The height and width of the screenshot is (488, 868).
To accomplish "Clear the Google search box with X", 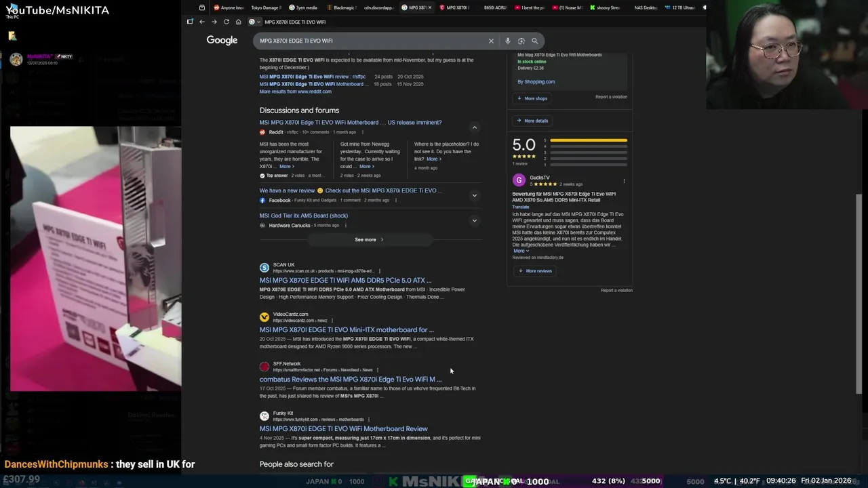I will [491, 41].
